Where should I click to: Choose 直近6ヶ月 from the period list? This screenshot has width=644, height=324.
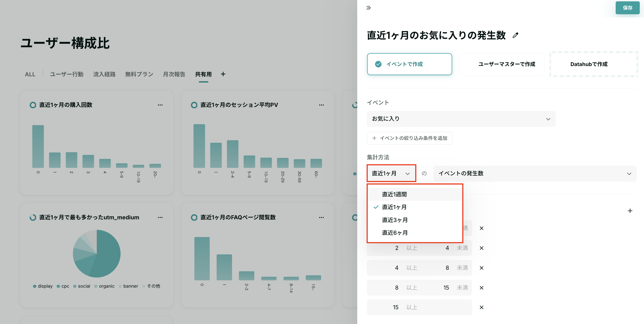415,233
